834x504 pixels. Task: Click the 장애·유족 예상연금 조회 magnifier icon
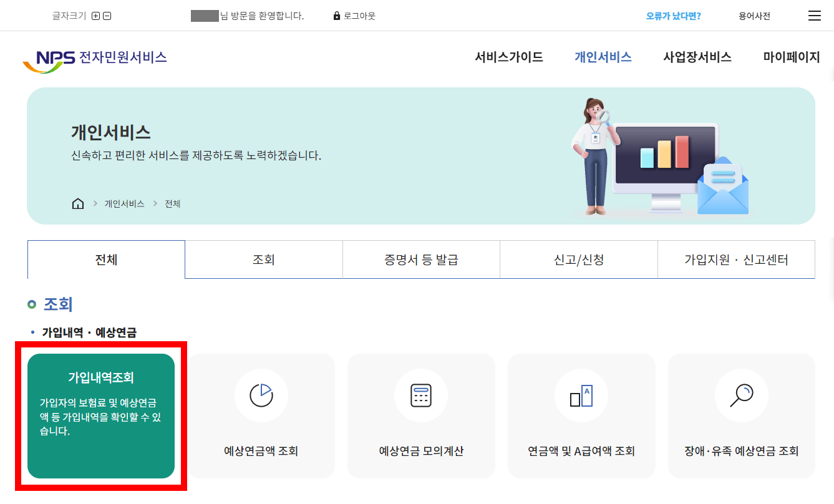(x=741, y=395)
